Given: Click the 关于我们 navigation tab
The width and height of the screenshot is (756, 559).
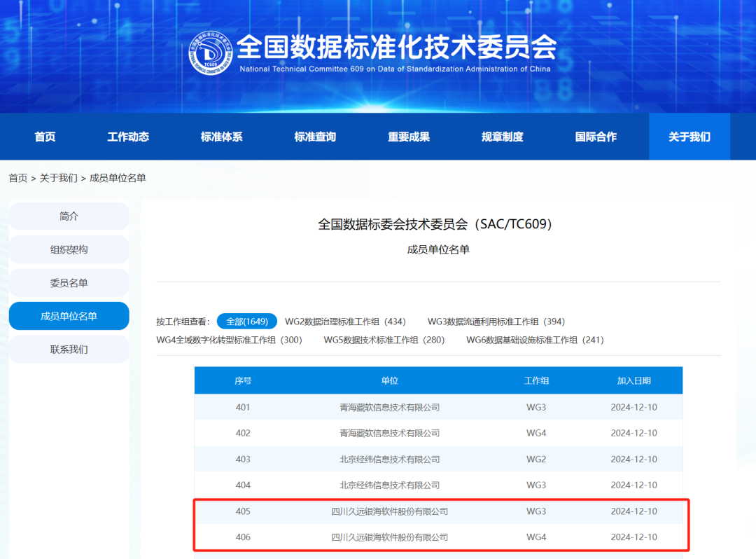Looking at the screenshot, I should pyautogui.click(x=689, y=137).
